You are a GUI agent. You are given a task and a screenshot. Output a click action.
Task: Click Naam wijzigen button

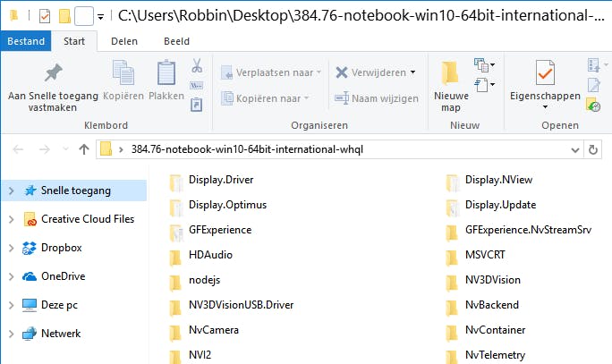coord(377,98)
